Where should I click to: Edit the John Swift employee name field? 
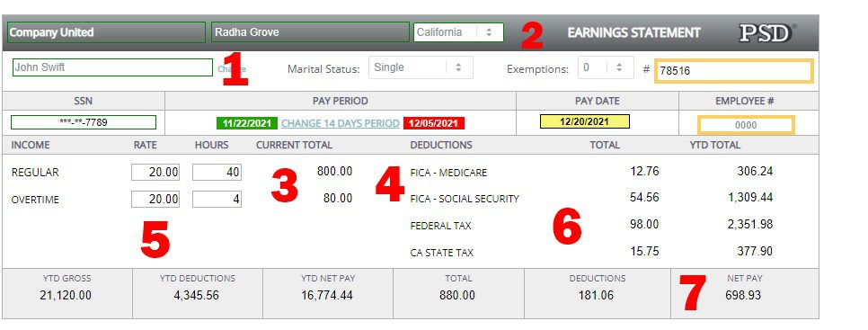coord(112,67)
